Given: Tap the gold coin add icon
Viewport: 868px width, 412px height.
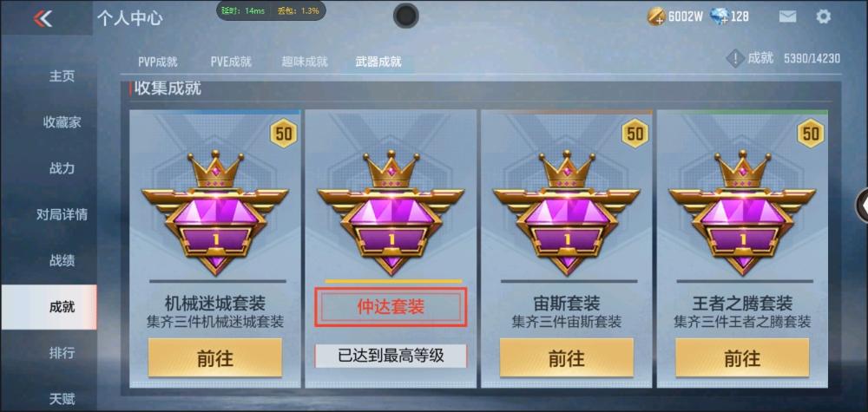Looking at the screenshot, I should (656, 16).
